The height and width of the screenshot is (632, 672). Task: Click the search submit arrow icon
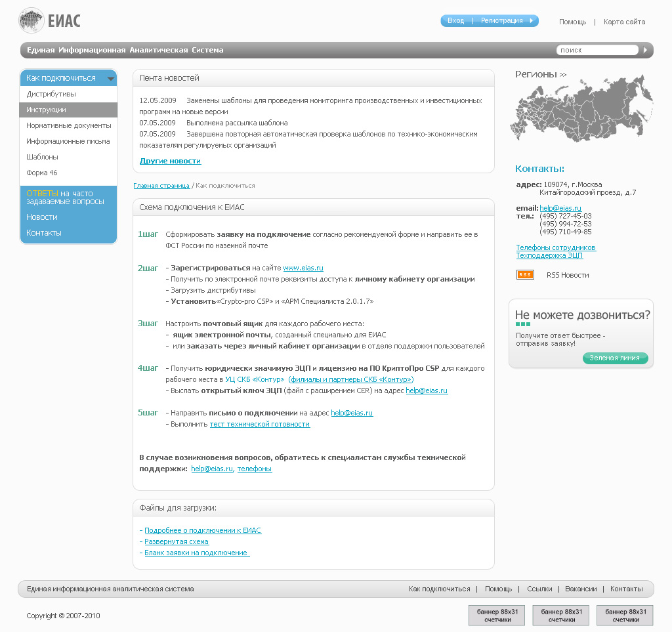pyautogui.click(x=645, y=50)
